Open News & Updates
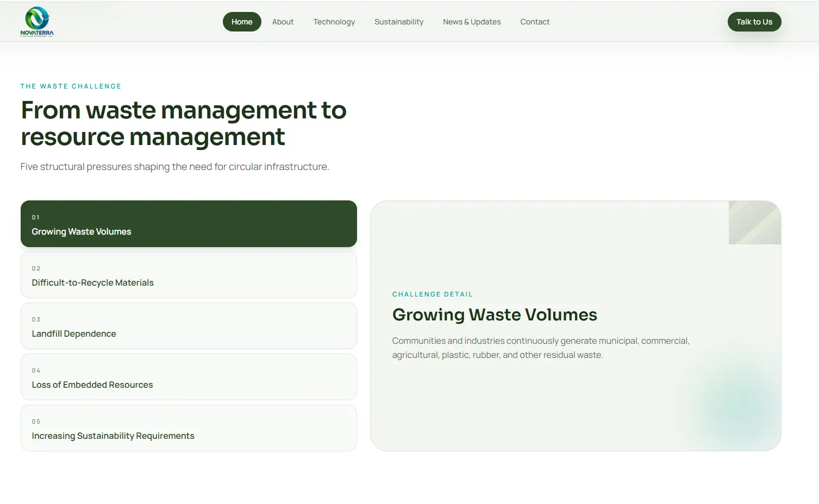Screen dimensions: 819x504 472,22
